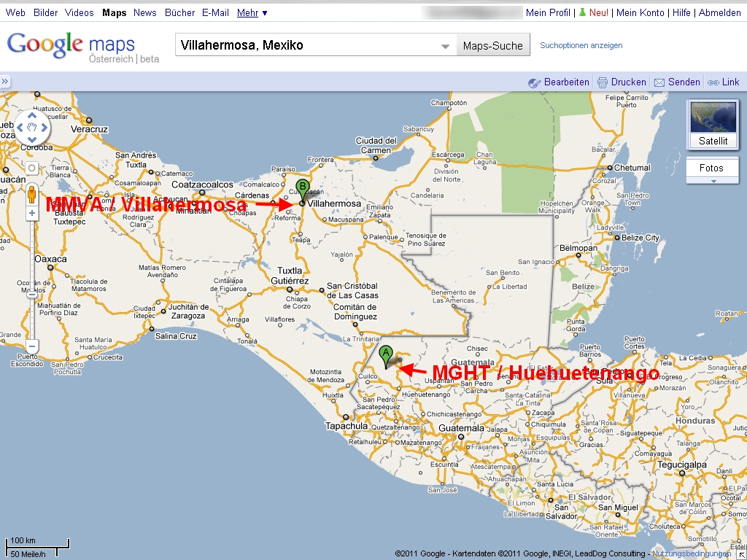Click the Tuxtla Gutiérrez city label

(290, 276)
